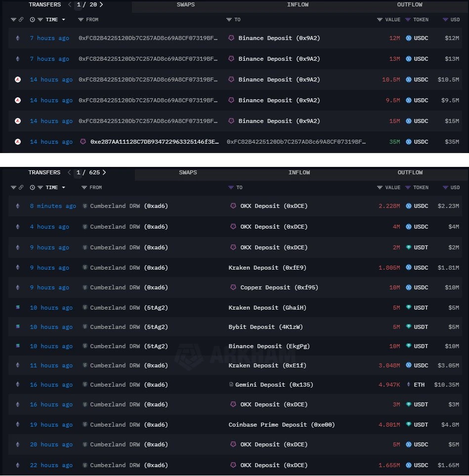Click Bybit Deposit (4K1zW) recipient
The height and width of the screenshot is (476, 469).
coord(265,327)
